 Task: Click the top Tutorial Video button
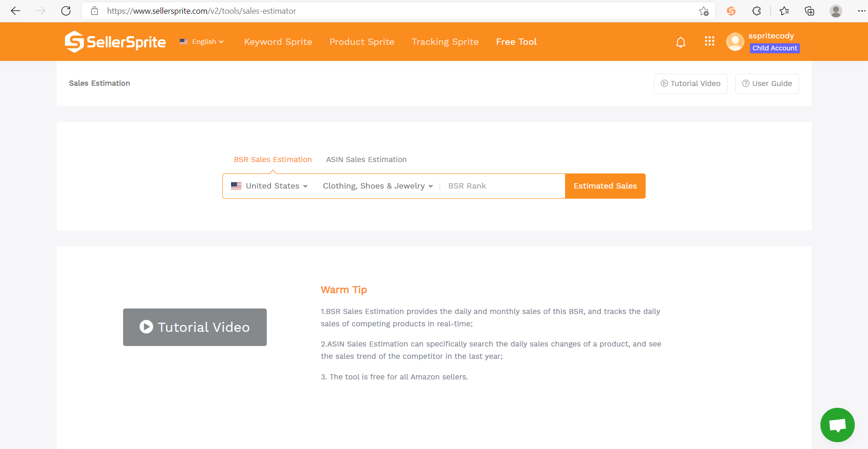coord(690,84)
